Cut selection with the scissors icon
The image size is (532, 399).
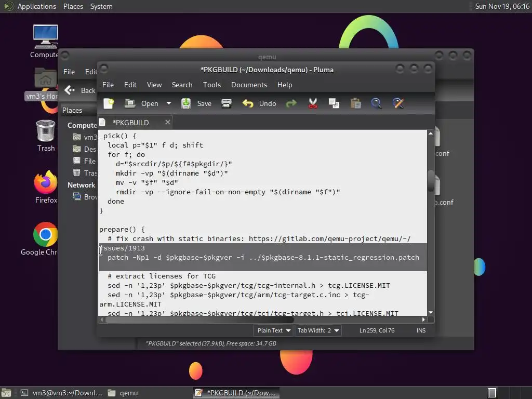[313, 103]
